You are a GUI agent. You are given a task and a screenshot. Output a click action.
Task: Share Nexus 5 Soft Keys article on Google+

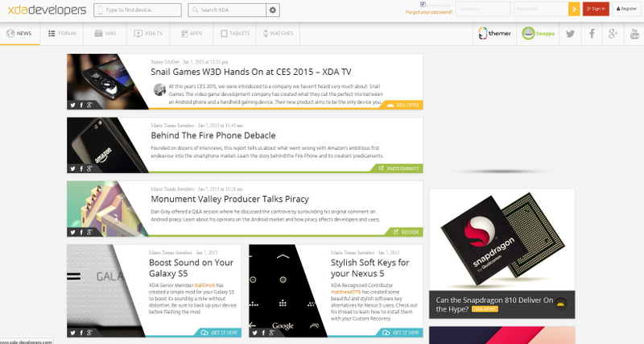pyautogui.click(x=271, y=333)
